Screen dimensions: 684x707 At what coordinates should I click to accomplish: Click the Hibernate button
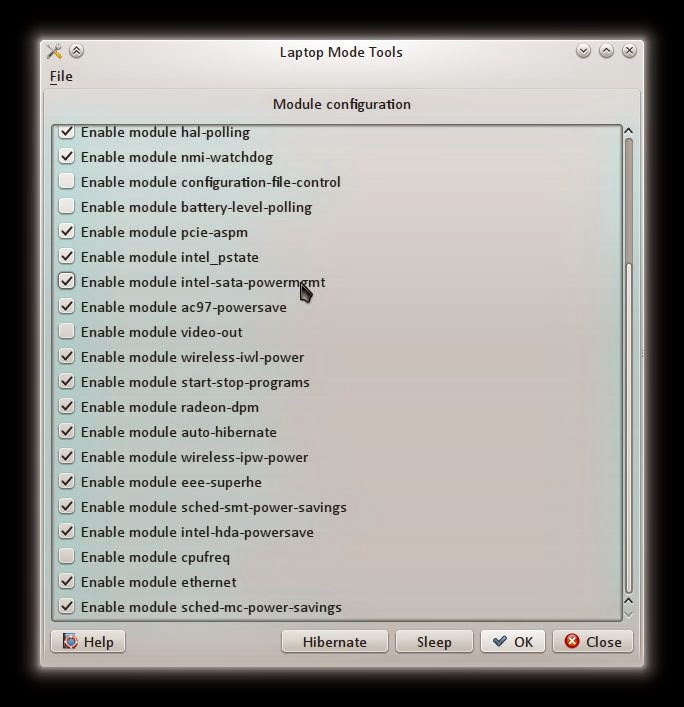coord(335,641)
